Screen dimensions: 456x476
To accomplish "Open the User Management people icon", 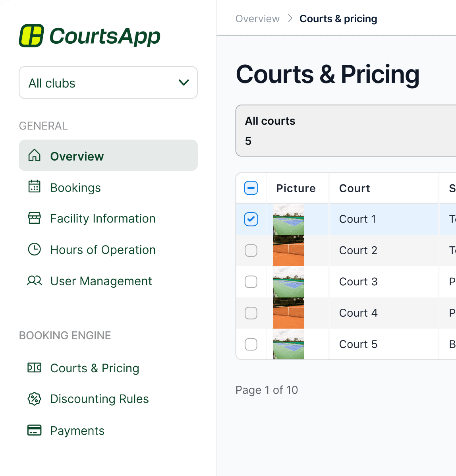I will click(34, 281).
